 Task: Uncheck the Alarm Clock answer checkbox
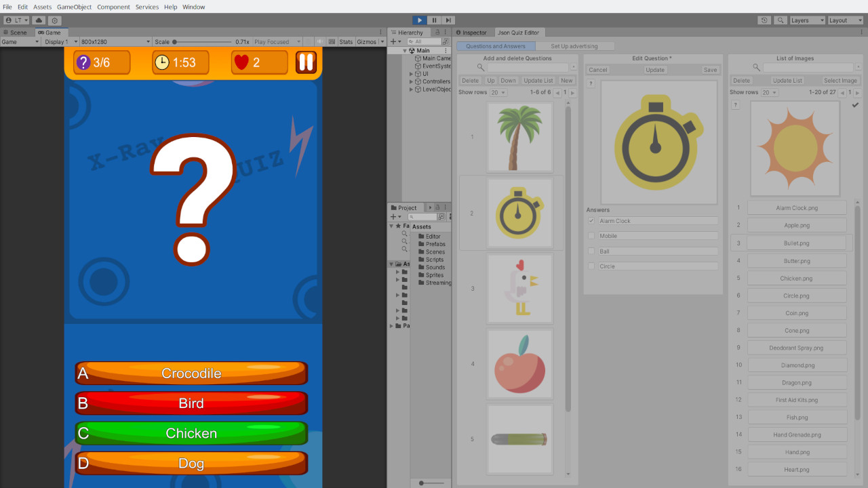coord(591,220)
